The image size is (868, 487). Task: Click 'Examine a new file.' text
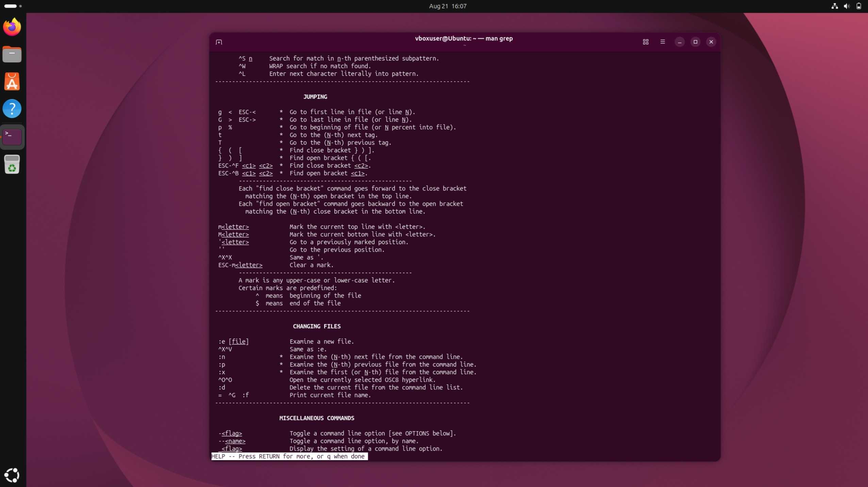pos(322,341)
